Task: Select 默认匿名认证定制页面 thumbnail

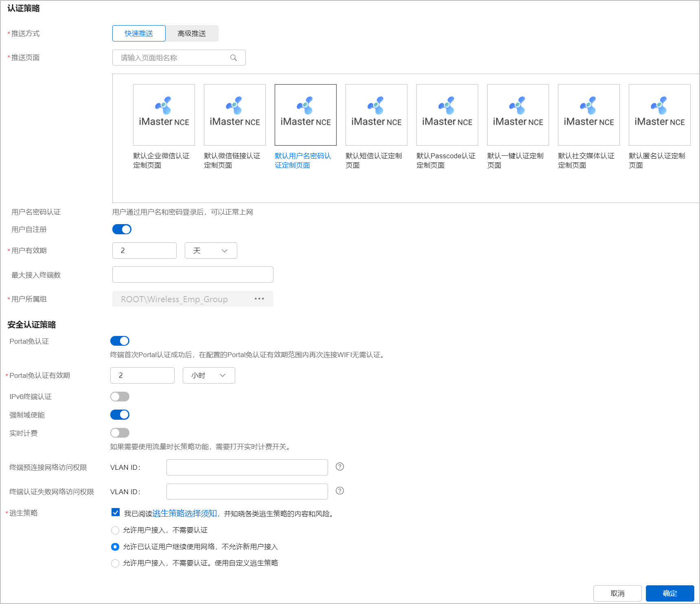Action: 660,115
